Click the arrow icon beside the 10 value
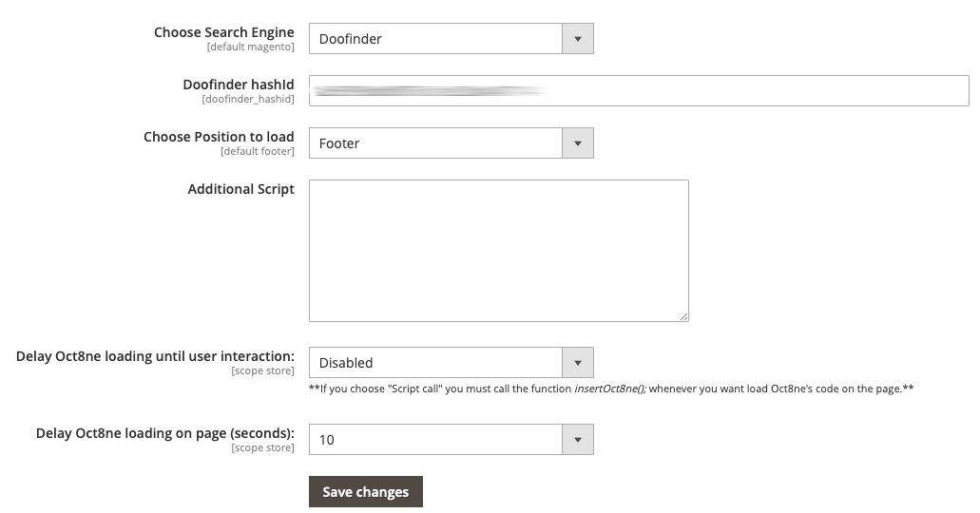980x513 pixels. (578, 440)
